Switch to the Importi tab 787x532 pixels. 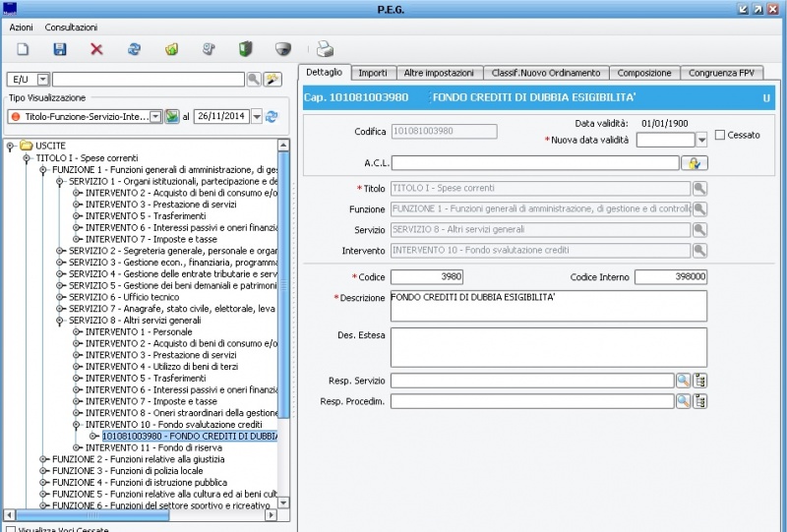372,73
